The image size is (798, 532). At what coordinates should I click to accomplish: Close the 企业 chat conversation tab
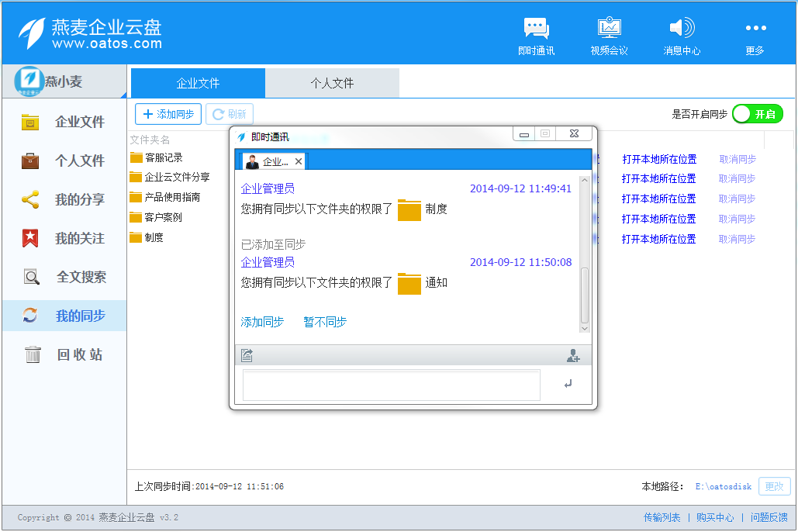[x=299, y=162]
